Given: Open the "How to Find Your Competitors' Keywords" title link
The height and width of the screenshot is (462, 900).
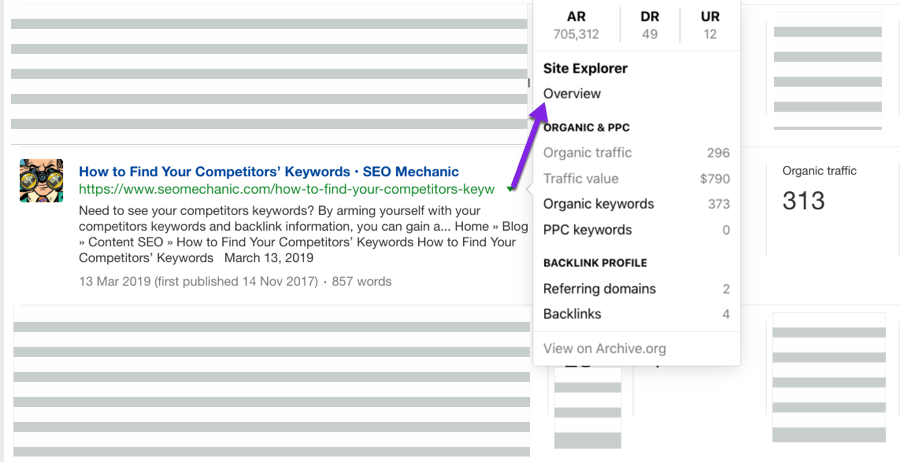Looking at the screenshot, I should coord(269,172).
